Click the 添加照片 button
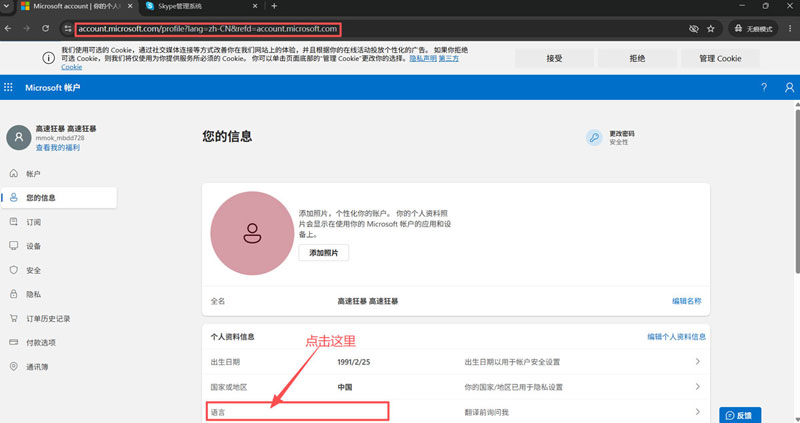Screen dimensions: 800x423 point(323,253)
